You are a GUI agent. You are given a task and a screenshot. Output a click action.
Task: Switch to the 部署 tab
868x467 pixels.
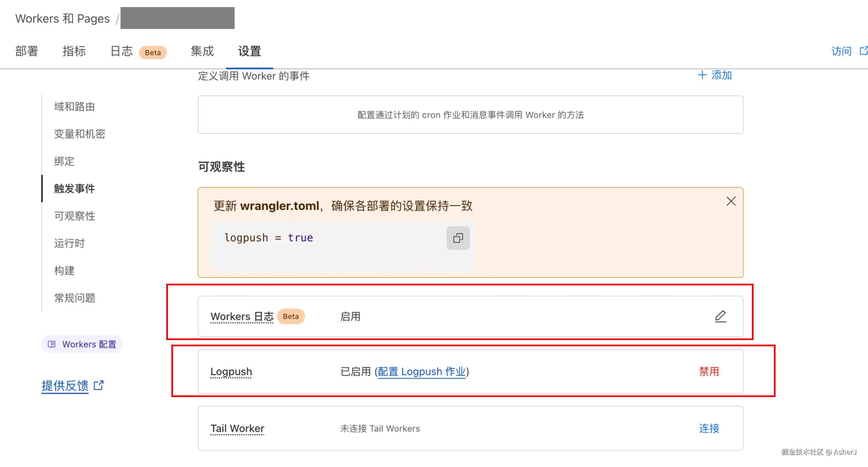(x=26, y=51)
